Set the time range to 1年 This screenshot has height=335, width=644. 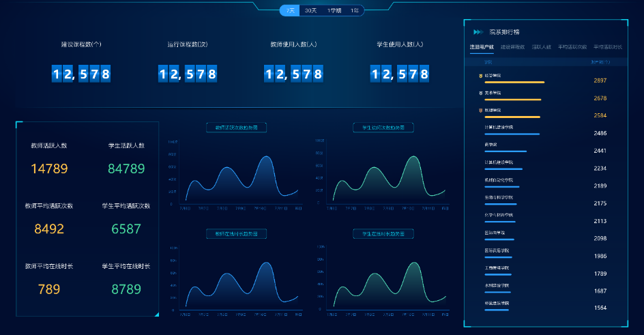click(355, 10)
